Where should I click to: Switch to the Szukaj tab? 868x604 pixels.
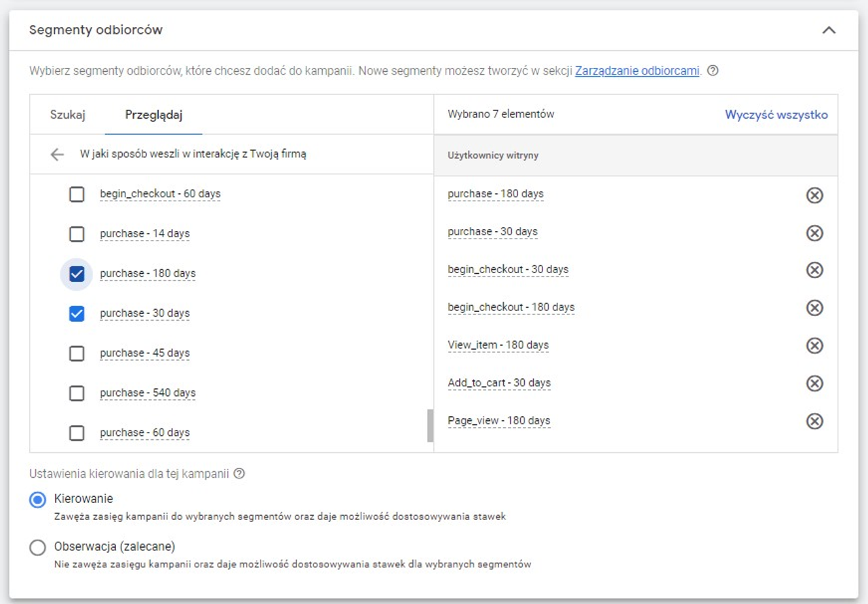point(69,115)
